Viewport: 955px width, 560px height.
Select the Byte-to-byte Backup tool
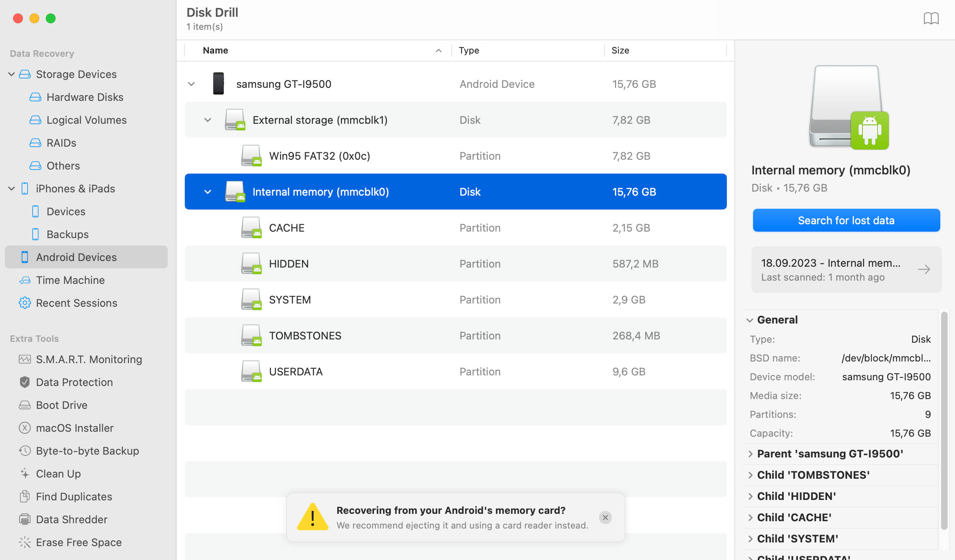point(87,451)
